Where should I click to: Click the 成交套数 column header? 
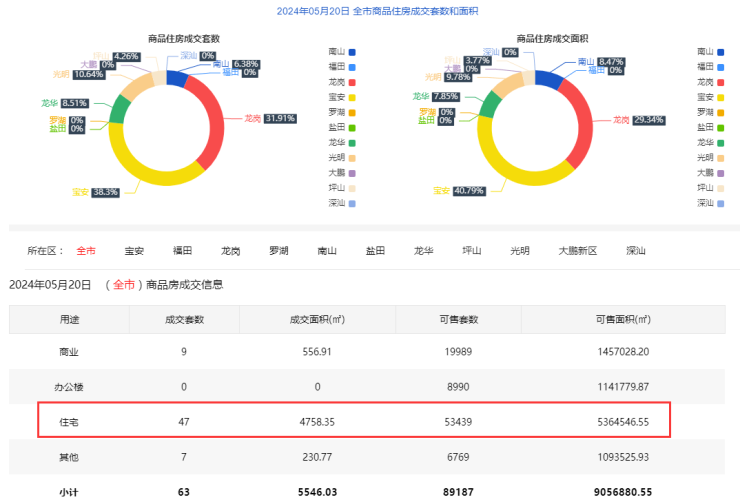[x=184, y=319]
